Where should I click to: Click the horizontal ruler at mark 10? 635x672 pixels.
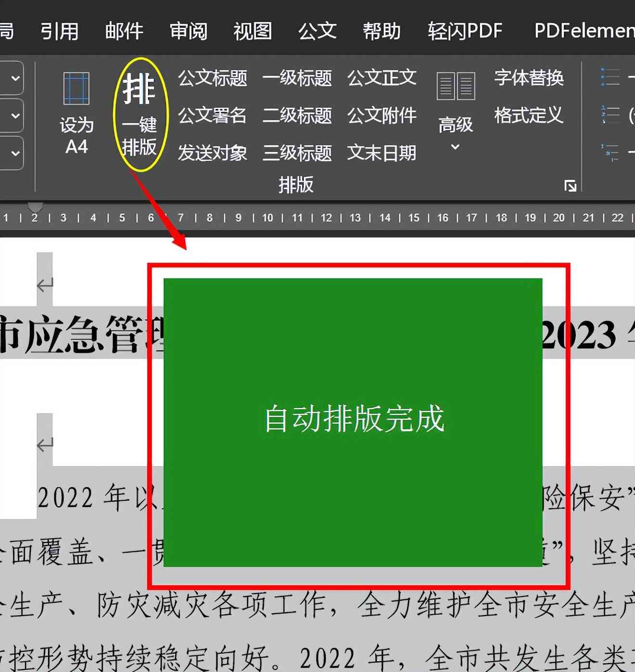[x=267, y=218]
